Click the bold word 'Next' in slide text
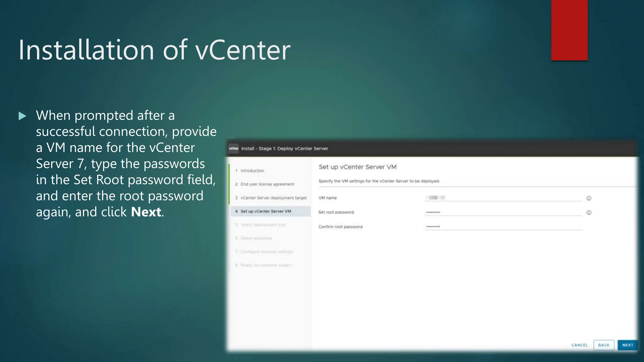The width and height of the screenshot is (644, 362). (146, 212)
